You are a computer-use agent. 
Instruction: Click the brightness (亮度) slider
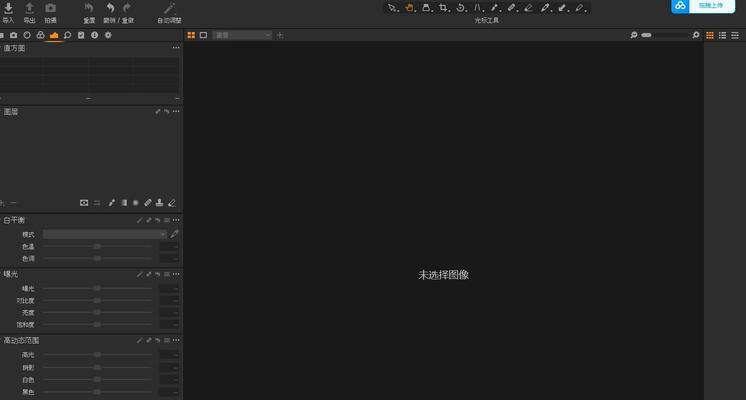98,312
